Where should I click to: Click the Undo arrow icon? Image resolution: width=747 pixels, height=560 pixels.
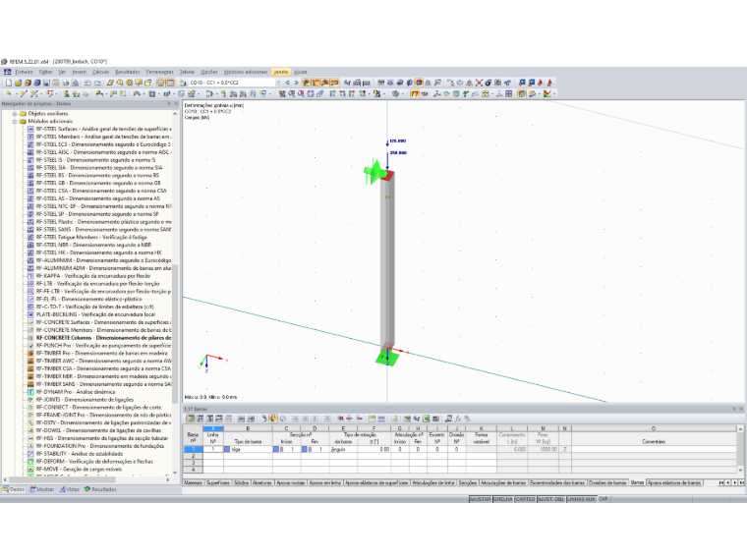click(87, 83)
